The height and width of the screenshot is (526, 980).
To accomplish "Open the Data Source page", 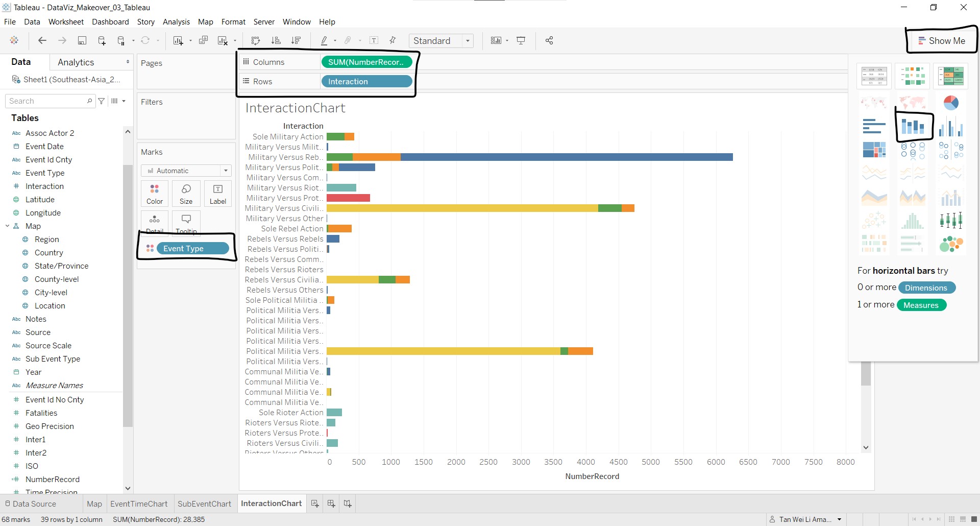I will (x=30, y=504).
